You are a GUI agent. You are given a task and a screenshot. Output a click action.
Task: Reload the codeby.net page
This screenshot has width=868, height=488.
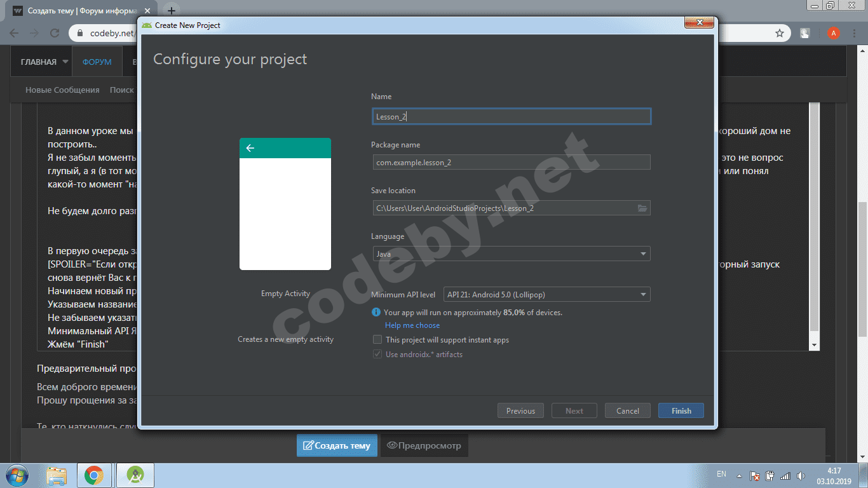(55, 33)
